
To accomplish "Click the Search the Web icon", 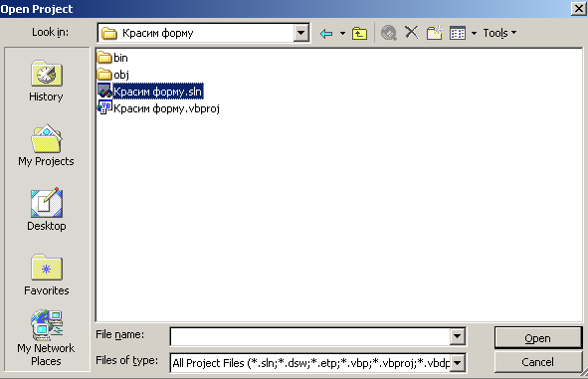I will (x=388, y=33).
